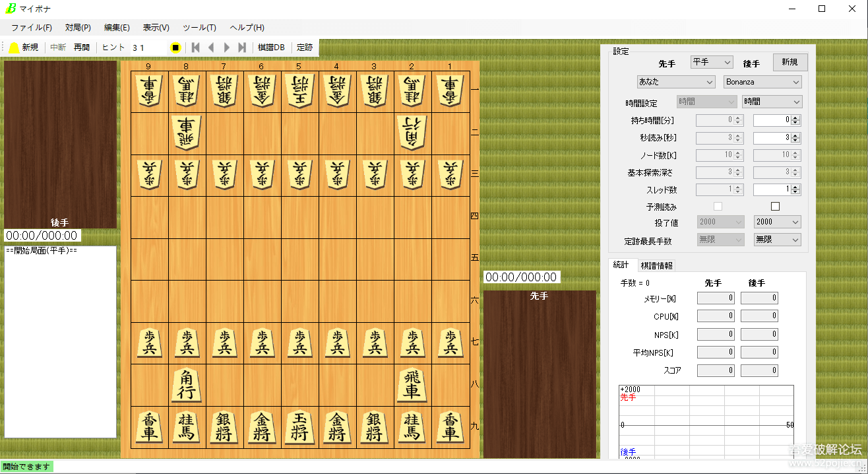Viewport: 868px width, 474px height.
Task: Open the 平手 handicap dropdown
Action: click(711, 62)
